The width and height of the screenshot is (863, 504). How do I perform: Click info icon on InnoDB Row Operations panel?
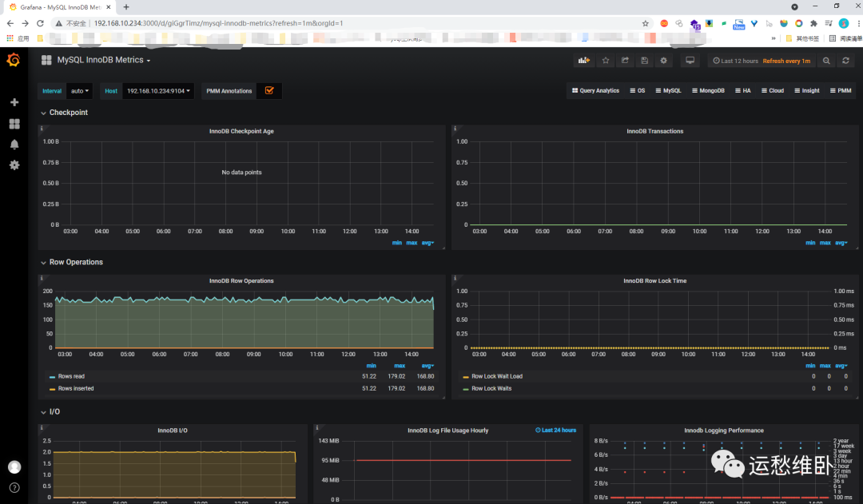click(42, 278)
